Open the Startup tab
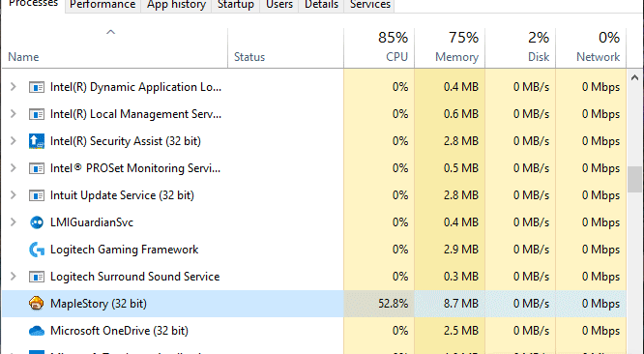The width and height of the screenshot is (644, 354). pyautogui.click(x=235, y=5)
